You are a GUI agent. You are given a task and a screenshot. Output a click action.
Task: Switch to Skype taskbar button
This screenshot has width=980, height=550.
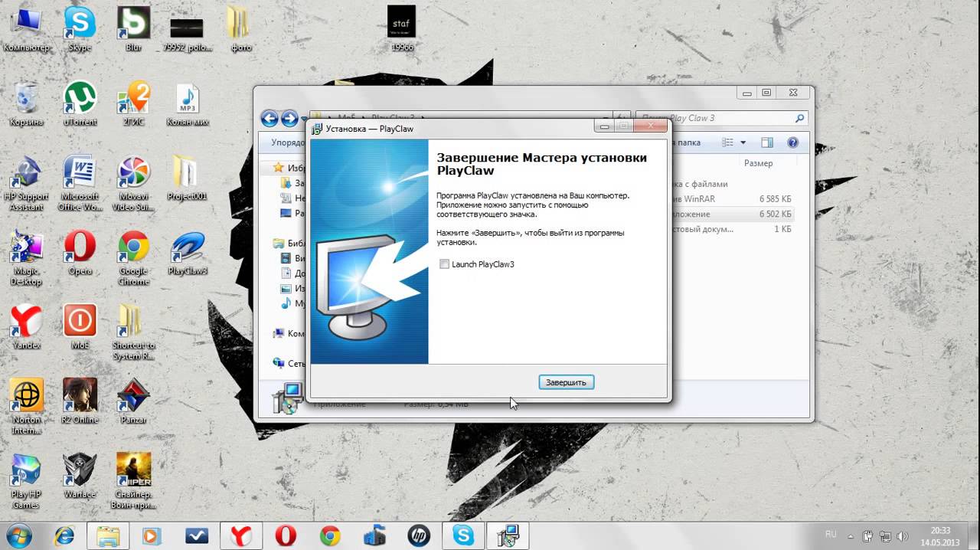point(463,535)
